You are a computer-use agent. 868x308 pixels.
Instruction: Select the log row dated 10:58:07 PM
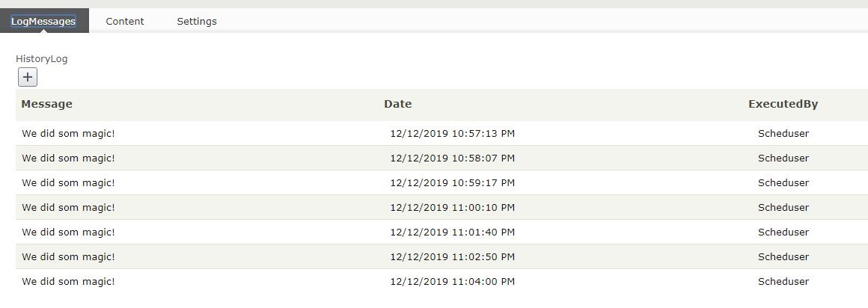point(452,158)
